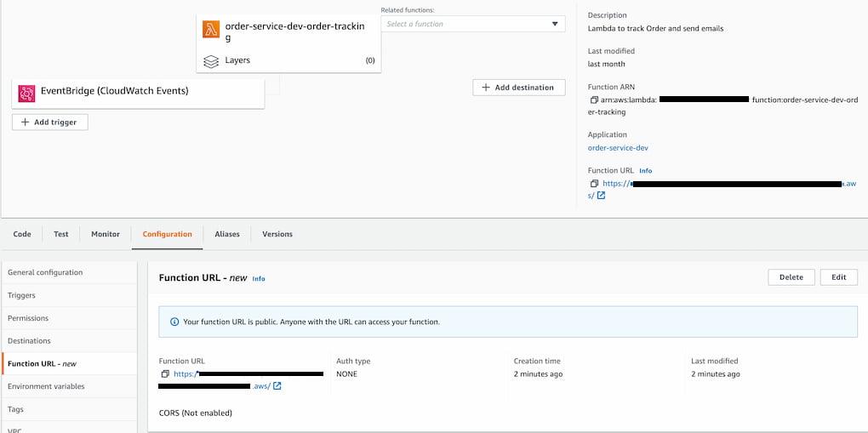
Task: Click the Layers stack icon
Action: (211, 61)
